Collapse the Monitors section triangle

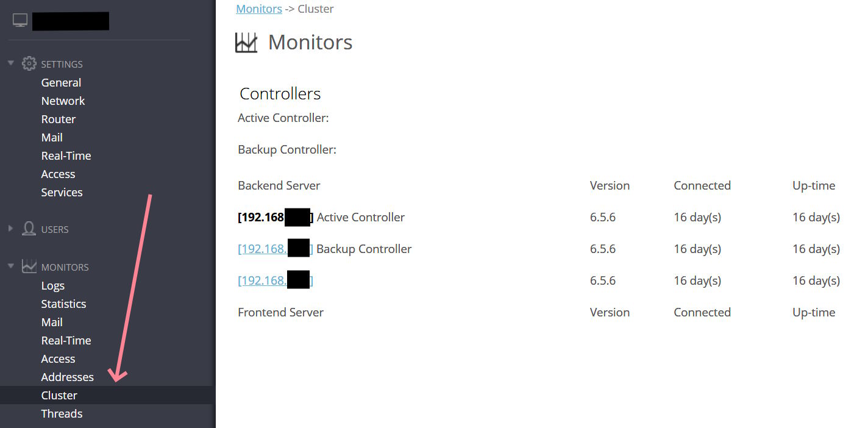click(10, 266)
